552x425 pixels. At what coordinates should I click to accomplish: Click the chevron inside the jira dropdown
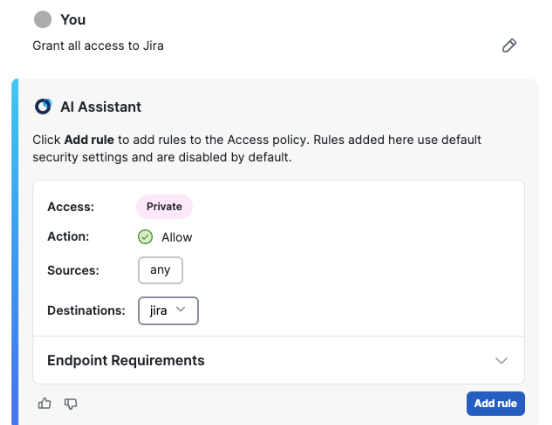pyautogui.click(x=181, y=310)
